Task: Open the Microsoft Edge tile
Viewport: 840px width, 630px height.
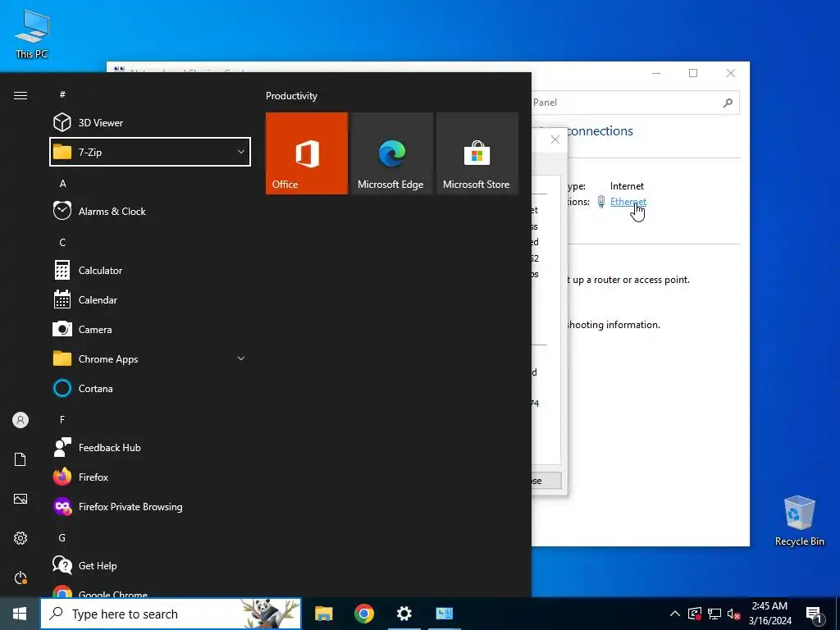Action: [391, 153]
